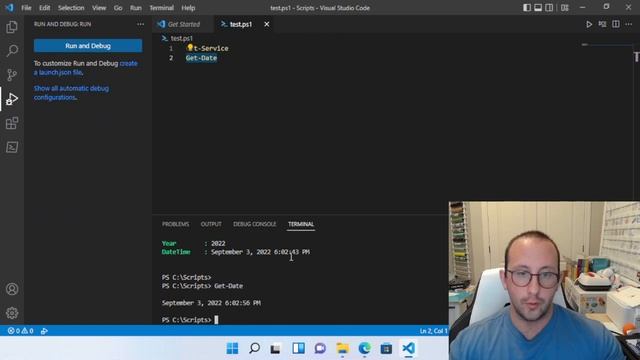This screenshot has height=360, width=640.
Task: Click test.ps1 in the breadcrumb
Action: [x=182, y=38]
